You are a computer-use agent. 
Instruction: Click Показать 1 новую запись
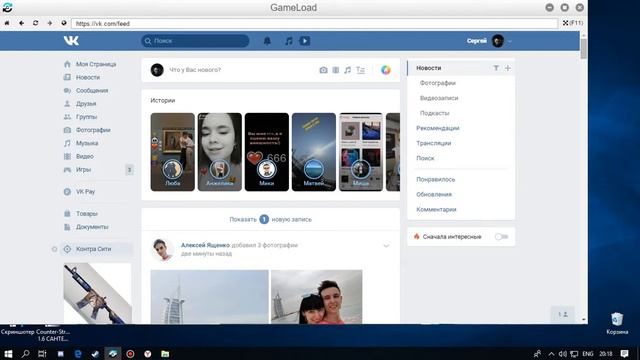pyautogui.click(x=270, y=219)
